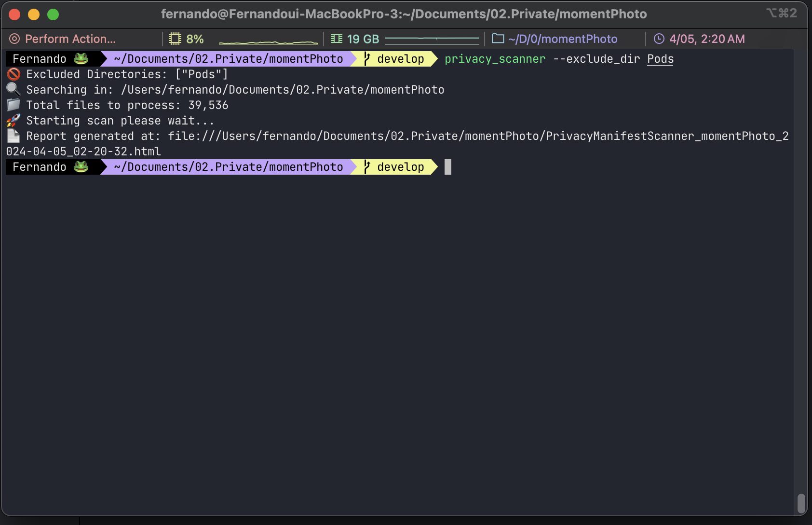Click the terminal's vertical scrollbar thumb
The width and height of the screenshot is (812, 525).
(801, 503)
